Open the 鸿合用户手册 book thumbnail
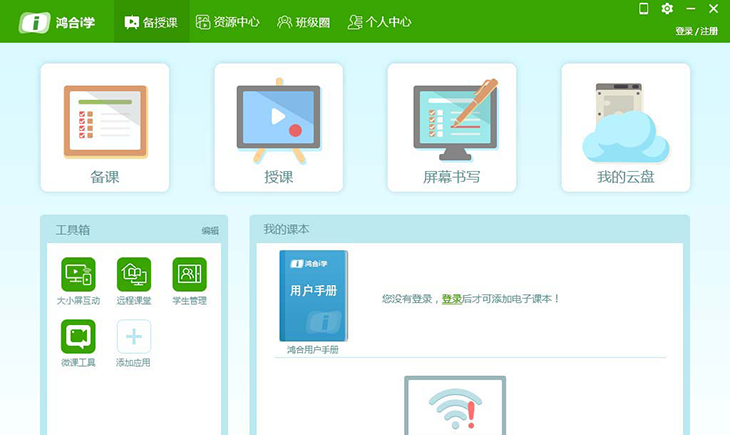730x435 pixels. tap(313, 296)
